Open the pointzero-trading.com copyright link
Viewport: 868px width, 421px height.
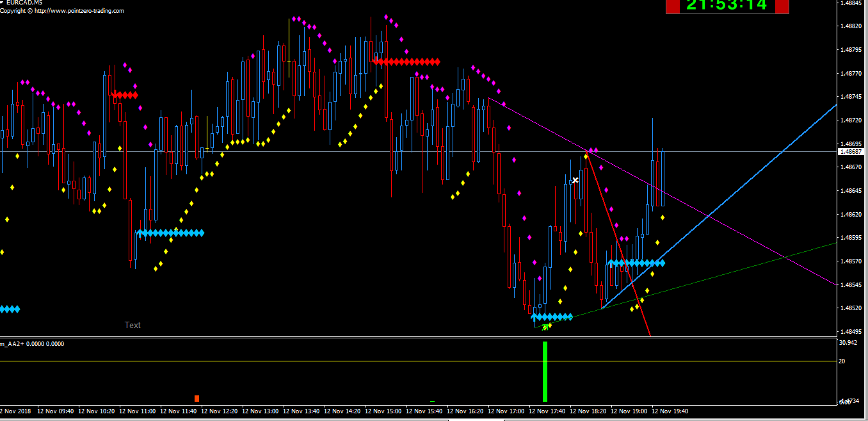[62, 11]
